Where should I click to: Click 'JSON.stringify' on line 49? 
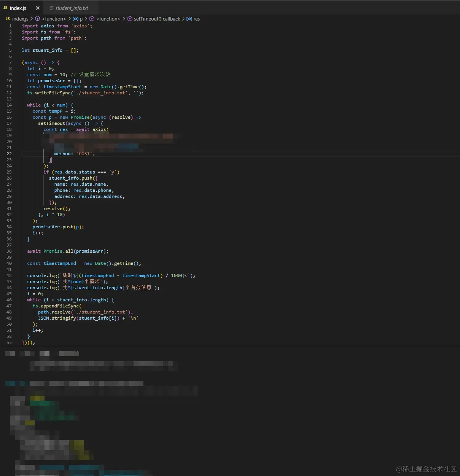(57, 318)
